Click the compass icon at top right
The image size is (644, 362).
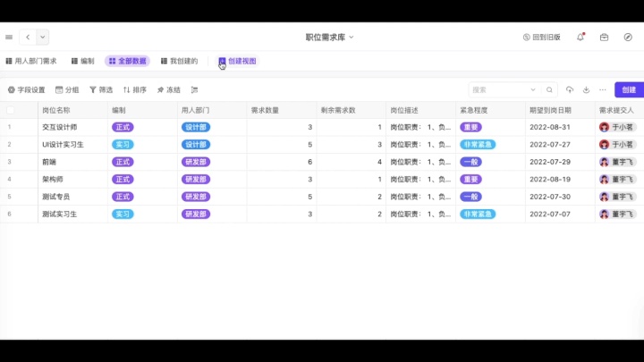pos(628,37)
